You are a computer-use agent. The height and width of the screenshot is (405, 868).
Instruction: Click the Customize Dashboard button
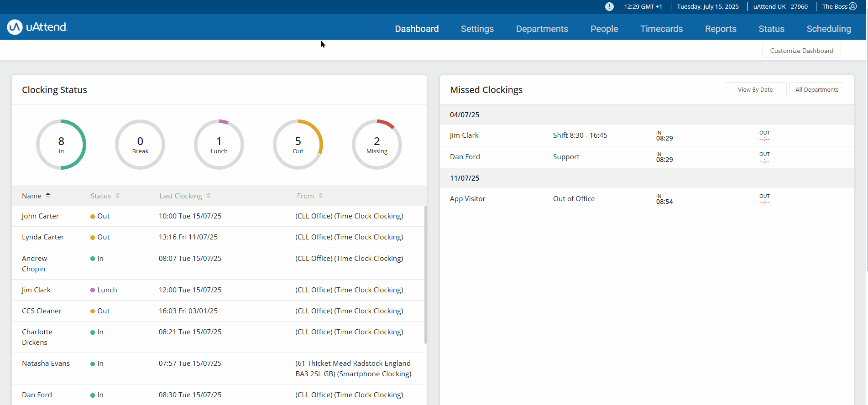802,51
